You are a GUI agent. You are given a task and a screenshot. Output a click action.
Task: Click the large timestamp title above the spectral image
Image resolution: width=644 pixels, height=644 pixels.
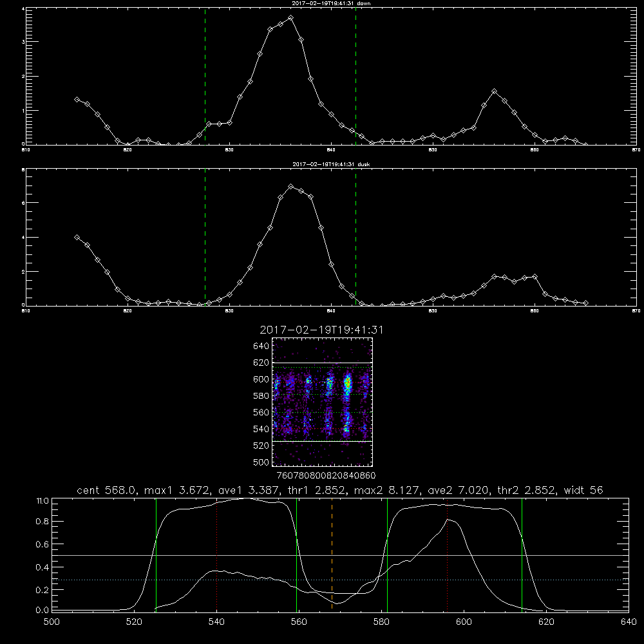[x=321, y=330]
